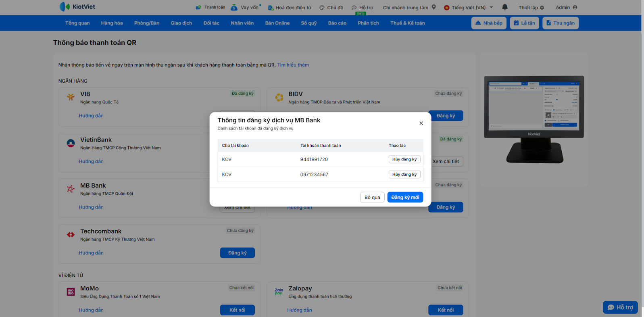The height and width of the screenshot is (317, 644).
Task: Click Bỏ qua button
Action: pyautogui.click(x=372, y=197)
